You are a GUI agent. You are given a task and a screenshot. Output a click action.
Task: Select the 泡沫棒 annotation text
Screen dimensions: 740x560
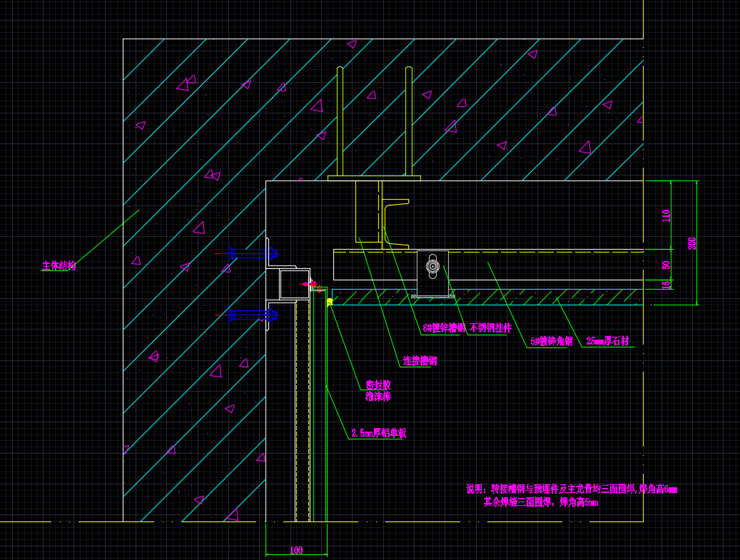[x=378, y=396]
